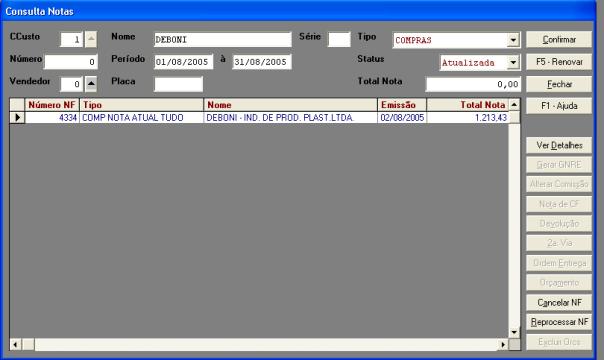Open the Tipo COMPRAS dropdown
Viewport: 604px width, 360px height.
(513, 40)
